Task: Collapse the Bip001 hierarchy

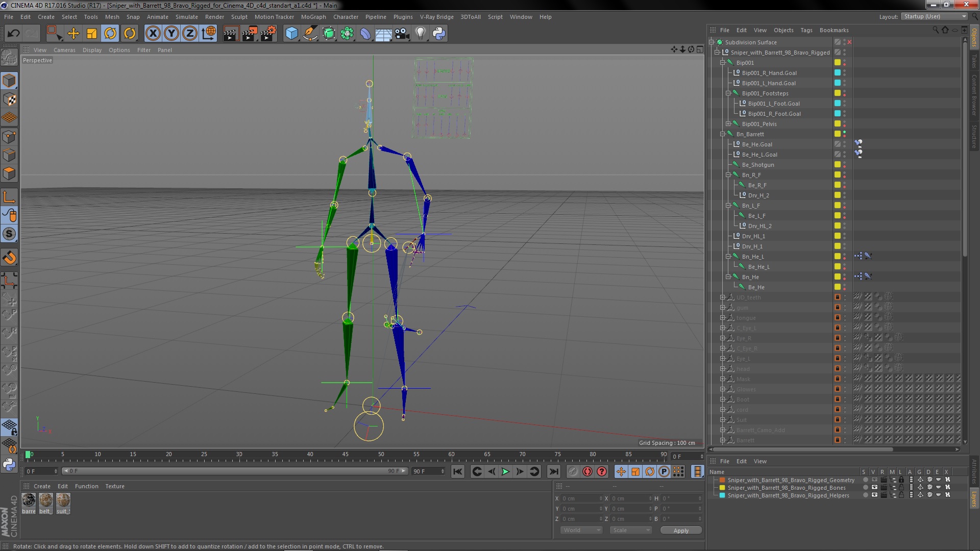Action: tap(723, 63)
